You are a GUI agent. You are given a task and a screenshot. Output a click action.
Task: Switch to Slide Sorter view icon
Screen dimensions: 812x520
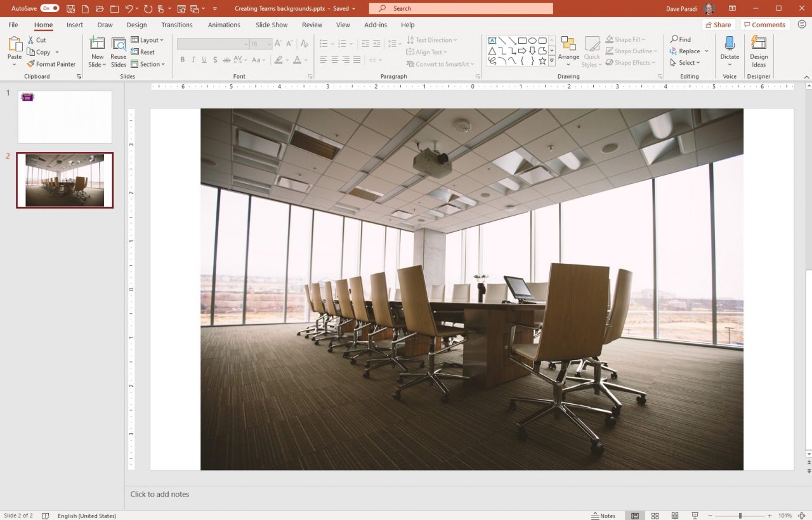point(655,516)
